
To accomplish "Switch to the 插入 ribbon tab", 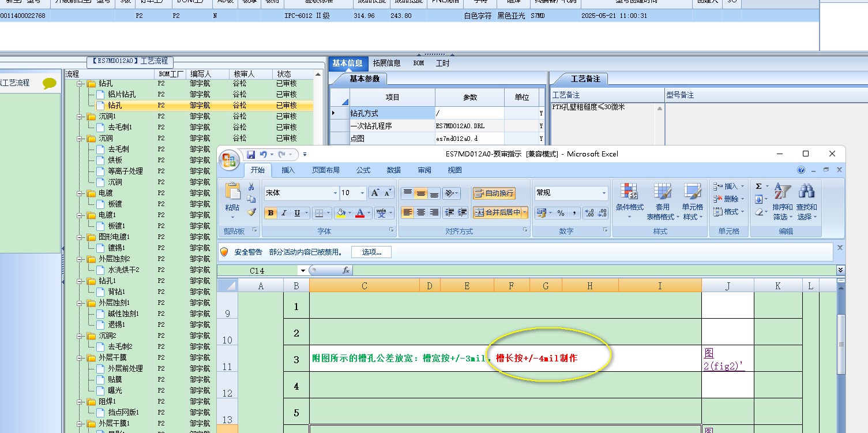I will (288, 170).
